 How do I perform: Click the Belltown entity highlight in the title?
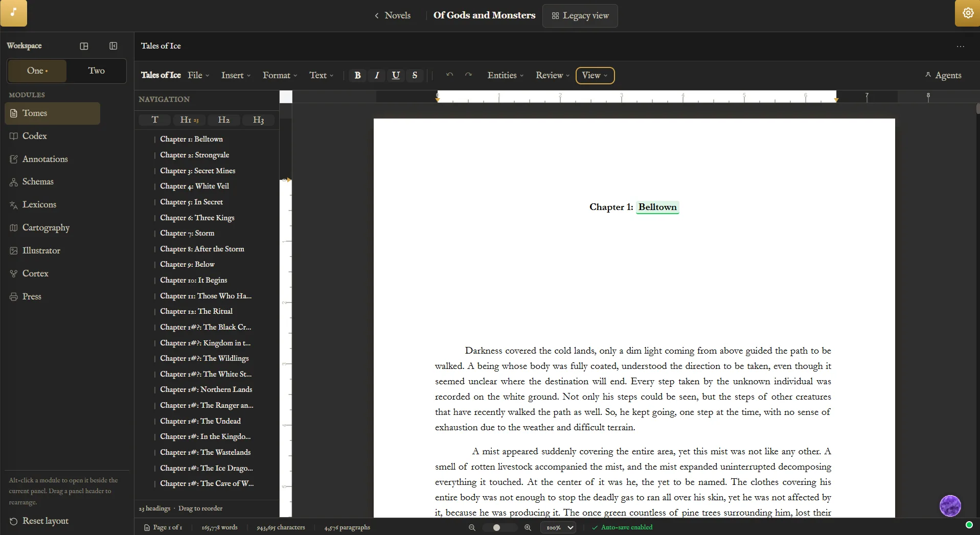657,207
